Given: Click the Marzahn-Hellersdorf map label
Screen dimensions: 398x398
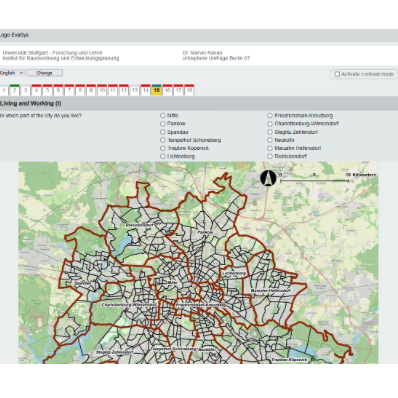Looking at the screenshot, I should coord(271,290).
